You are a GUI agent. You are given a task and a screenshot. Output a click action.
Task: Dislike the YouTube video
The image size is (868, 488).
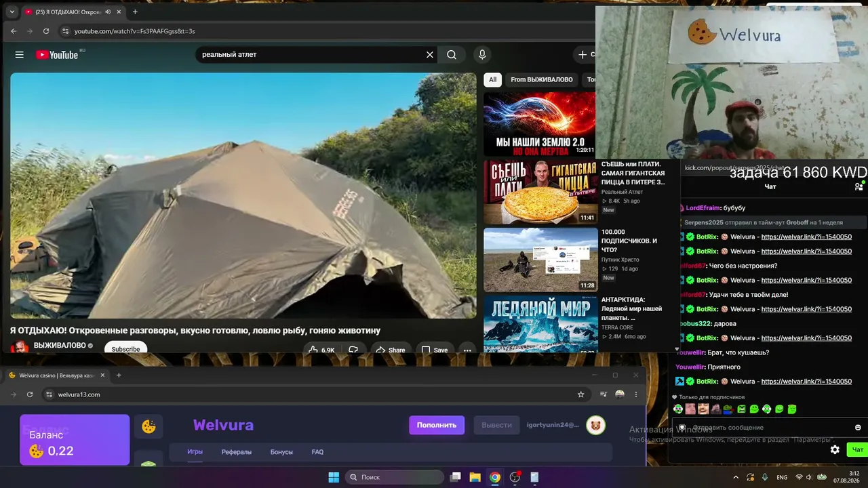point(353,350)
